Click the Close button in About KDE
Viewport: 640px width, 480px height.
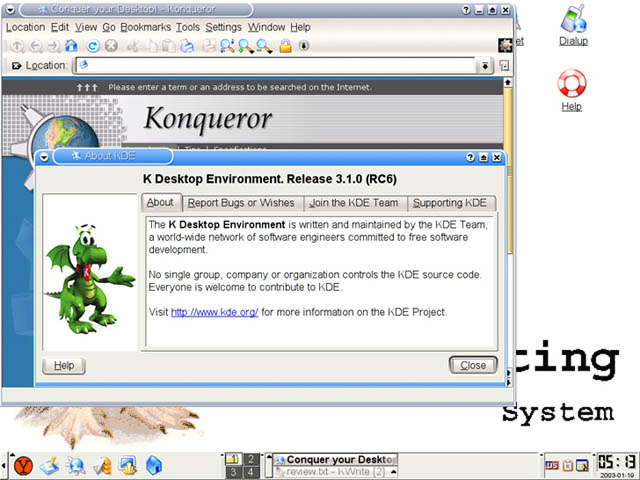[x=473, y=365]
